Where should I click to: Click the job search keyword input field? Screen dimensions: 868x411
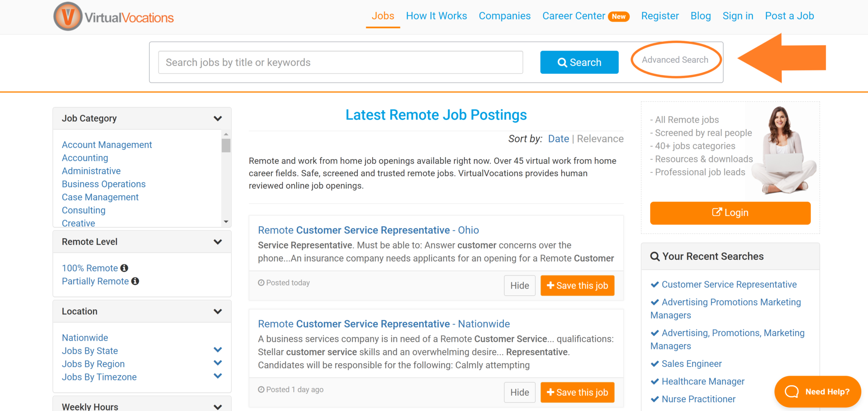click(339, 62)
